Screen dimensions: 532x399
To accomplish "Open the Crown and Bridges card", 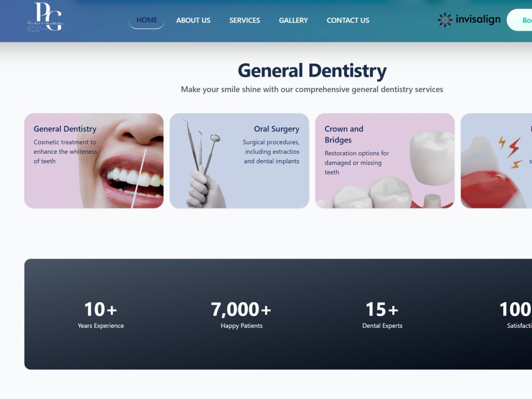I will coord(385,161).
